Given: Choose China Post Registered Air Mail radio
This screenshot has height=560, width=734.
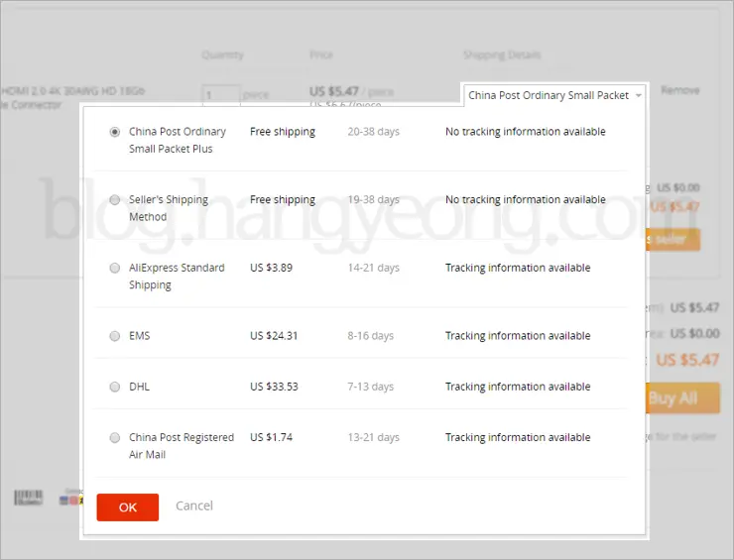Looking at the screenshot, I should coord(115,437).
